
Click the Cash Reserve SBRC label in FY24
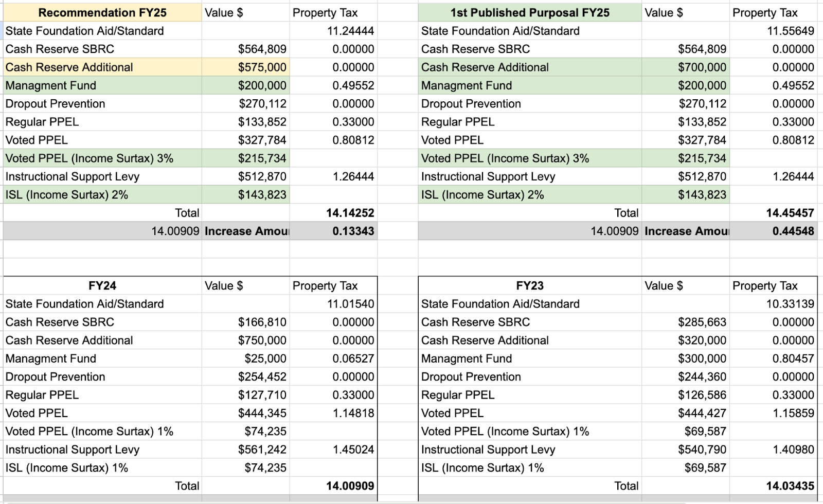pyautogui.click(x=60, y=322)
